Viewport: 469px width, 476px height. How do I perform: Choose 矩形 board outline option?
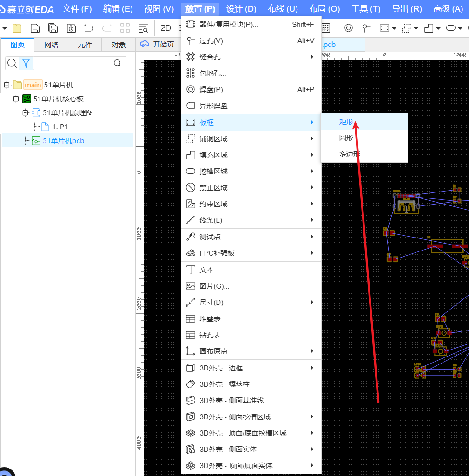click(364, 121)
